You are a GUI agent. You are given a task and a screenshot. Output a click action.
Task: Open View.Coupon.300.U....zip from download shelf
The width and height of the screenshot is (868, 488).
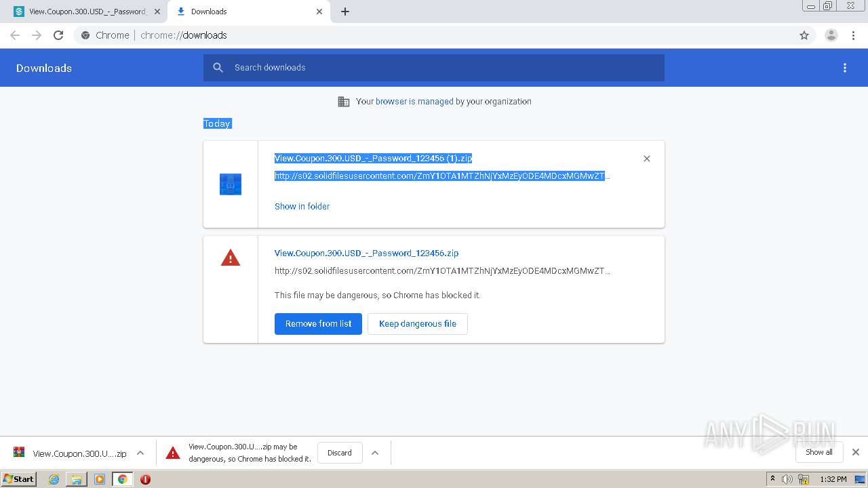click(69, 453)
